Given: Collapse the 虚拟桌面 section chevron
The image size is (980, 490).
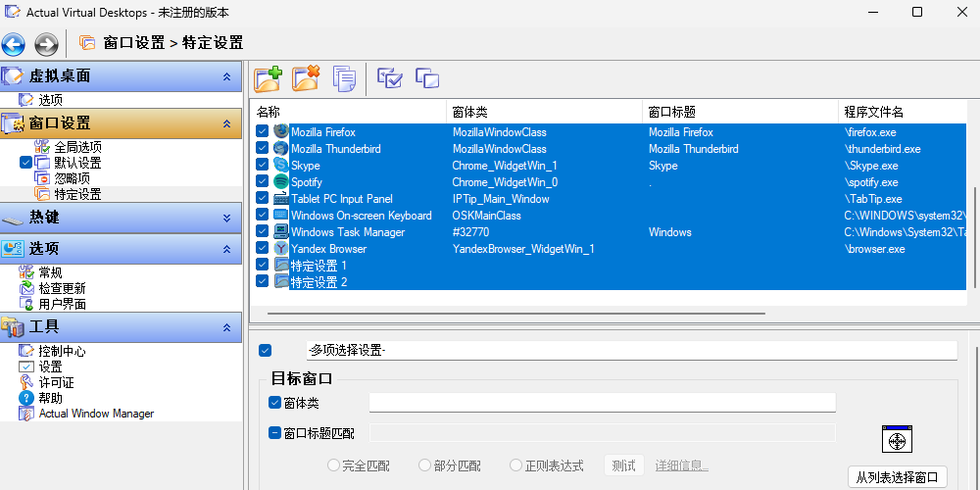Looking at the screenshot, I should coord(227,76).
